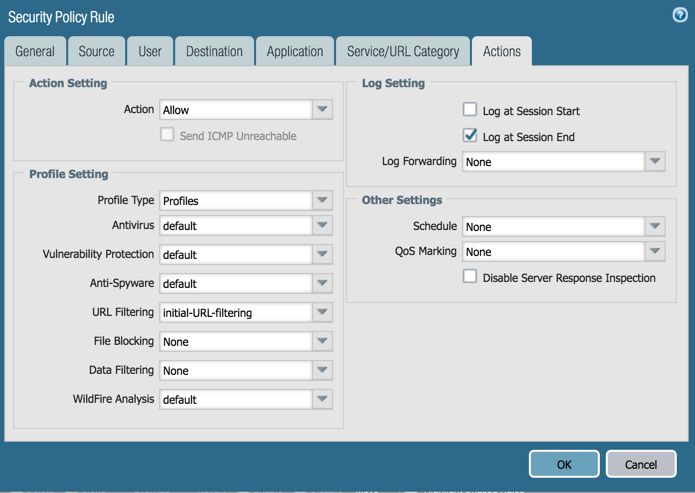Open the URL Filtering dropdown arrow

[x=322, y=313]
